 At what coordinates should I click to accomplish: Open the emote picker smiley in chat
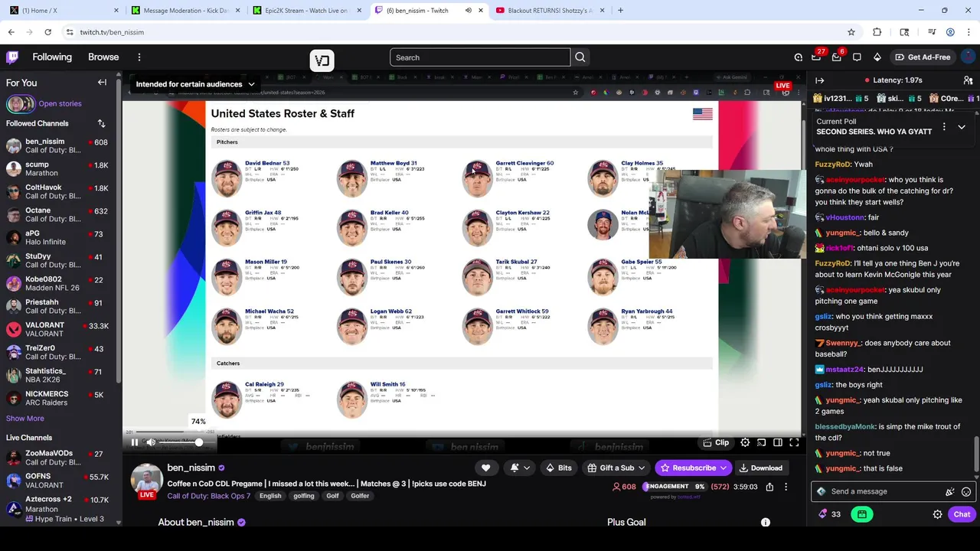[966, 492]
